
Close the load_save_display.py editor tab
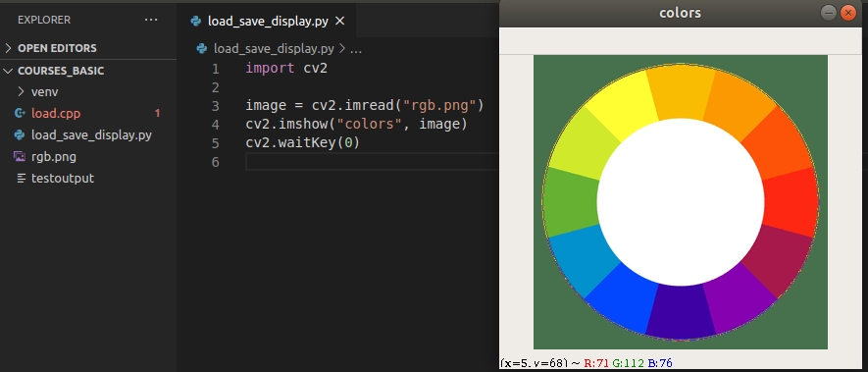point(340,21)
